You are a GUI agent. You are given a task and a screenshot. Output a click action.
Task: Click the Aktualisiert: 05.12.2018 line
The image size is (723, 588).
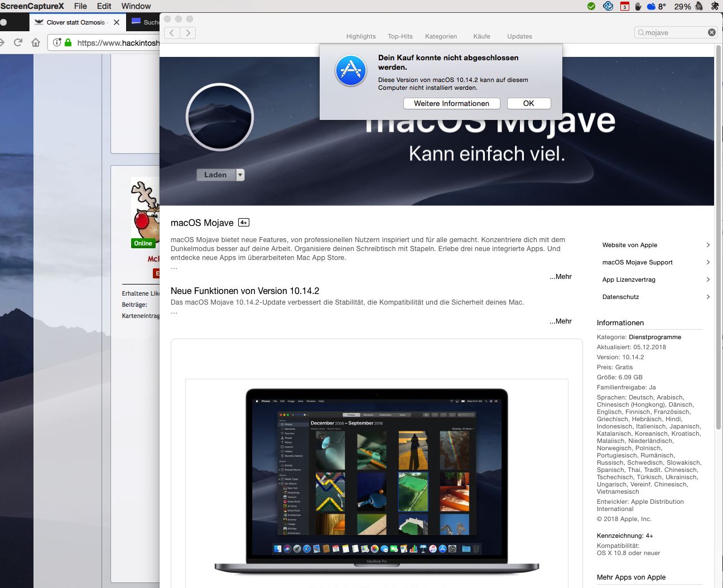coord(632,347)
